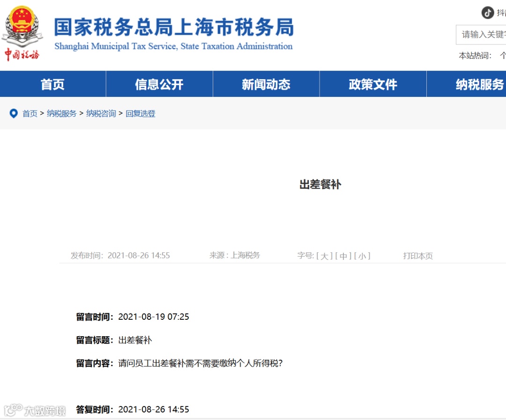Open the 信息公开 navigation menu

pos(159,84)
